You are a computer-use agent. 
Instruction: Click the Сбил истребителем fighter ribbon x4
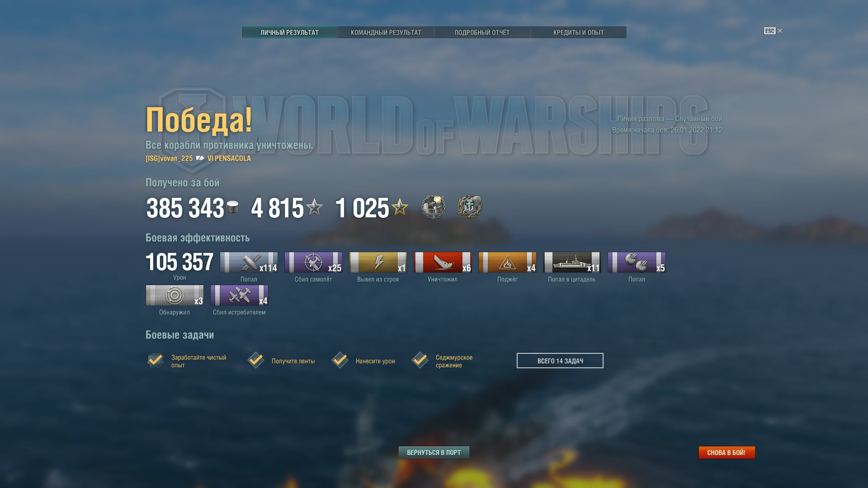239,295
